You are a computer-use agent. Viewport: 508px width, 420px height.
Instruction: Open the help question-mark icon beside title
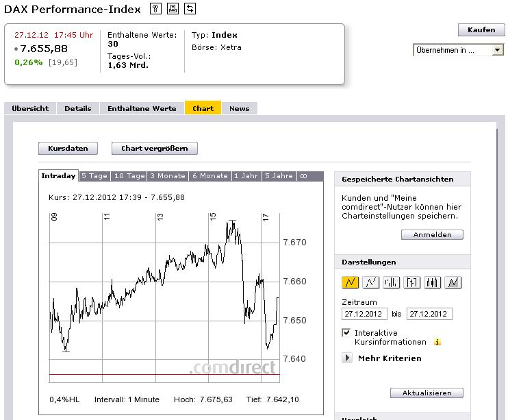tap(155, 8)
